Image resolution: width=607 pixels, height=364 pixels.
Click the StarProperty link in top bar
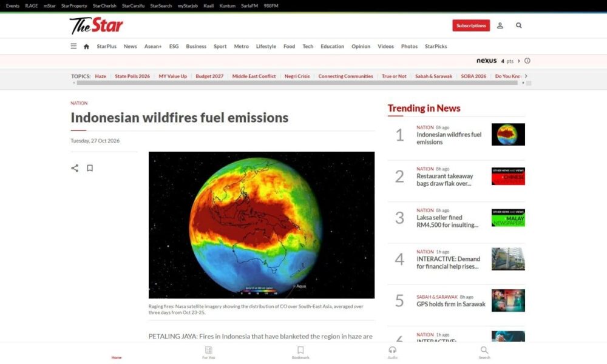point(74,6)
